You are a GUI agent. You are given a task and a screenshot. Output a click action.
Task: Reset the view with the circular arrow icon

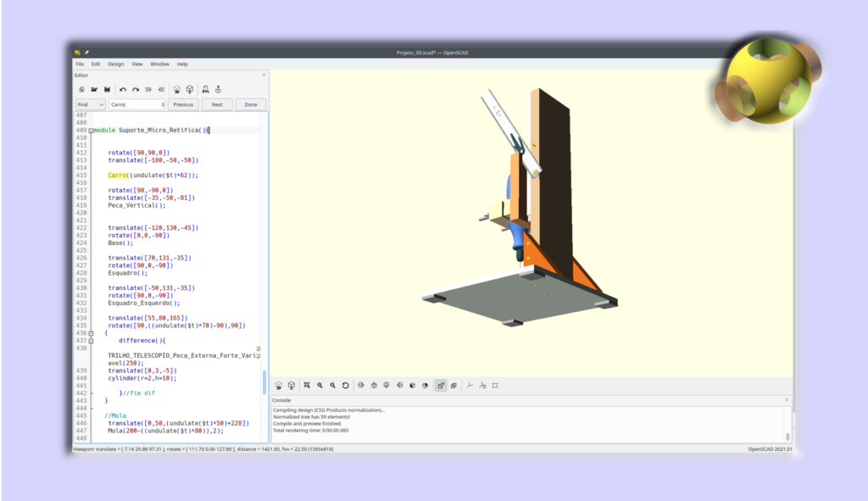346,386
